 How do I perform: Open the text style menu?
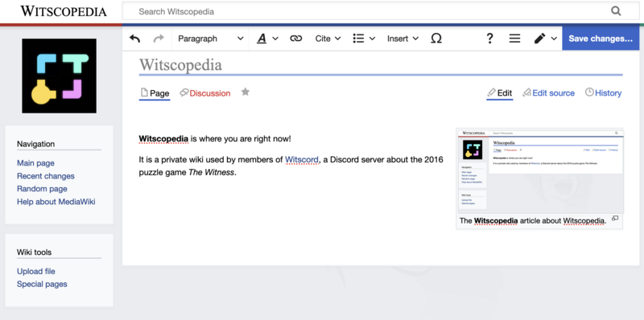point(267,39)
